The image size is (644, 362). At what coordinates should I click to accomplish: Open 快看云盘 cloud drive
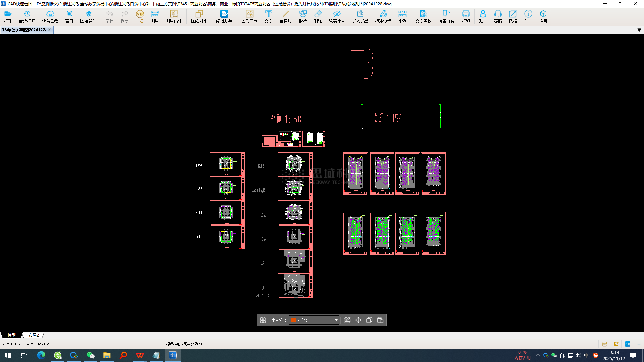coord(50,16)
